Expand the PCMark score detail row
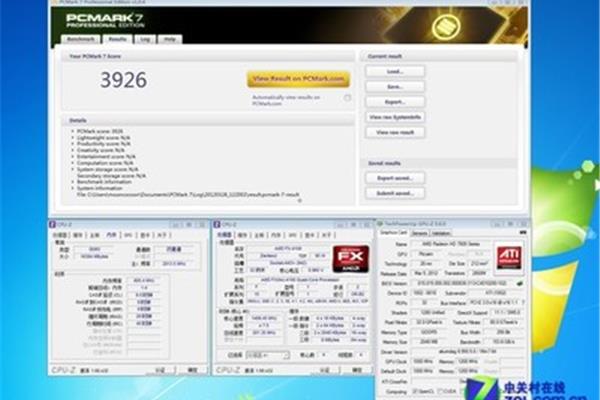This screenshot has height=400, width=600. (x=72, y=131)
